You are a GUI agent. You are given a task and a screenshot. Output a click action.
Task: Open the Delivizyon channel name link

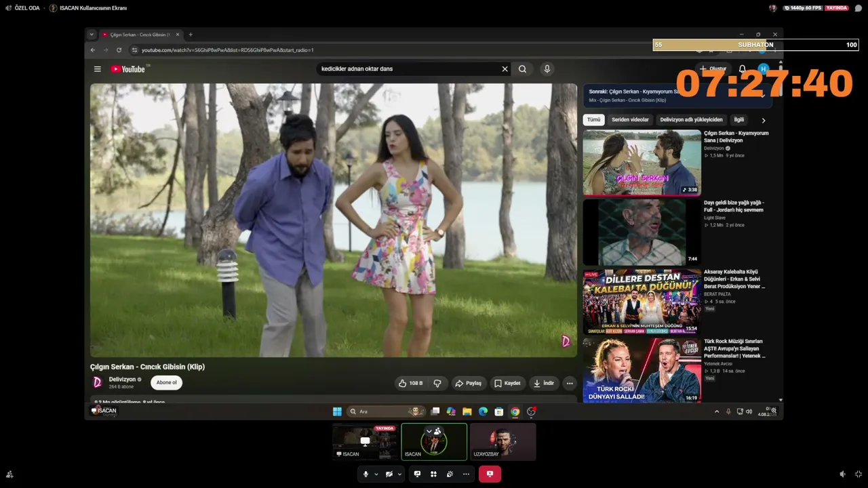[x=123, y=380]
